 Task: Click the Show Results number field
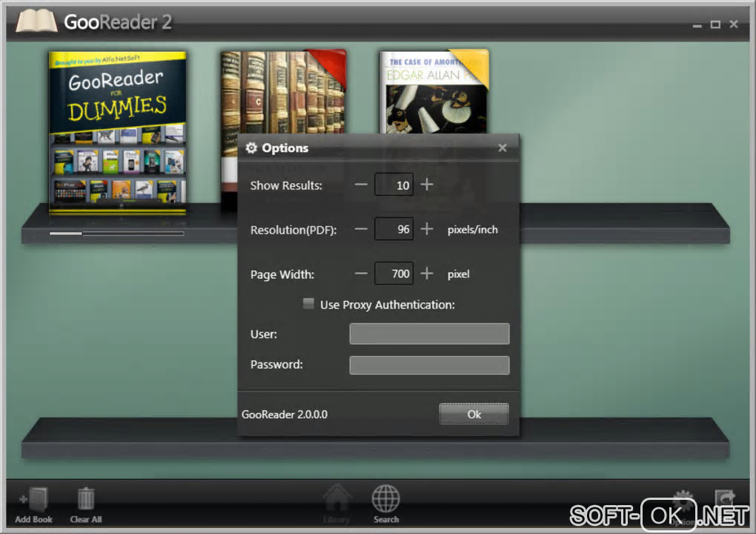394,185
